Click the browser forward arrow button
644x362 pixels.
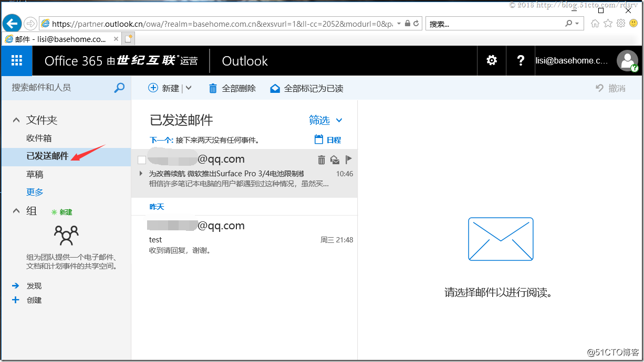(x=30, y=24)
